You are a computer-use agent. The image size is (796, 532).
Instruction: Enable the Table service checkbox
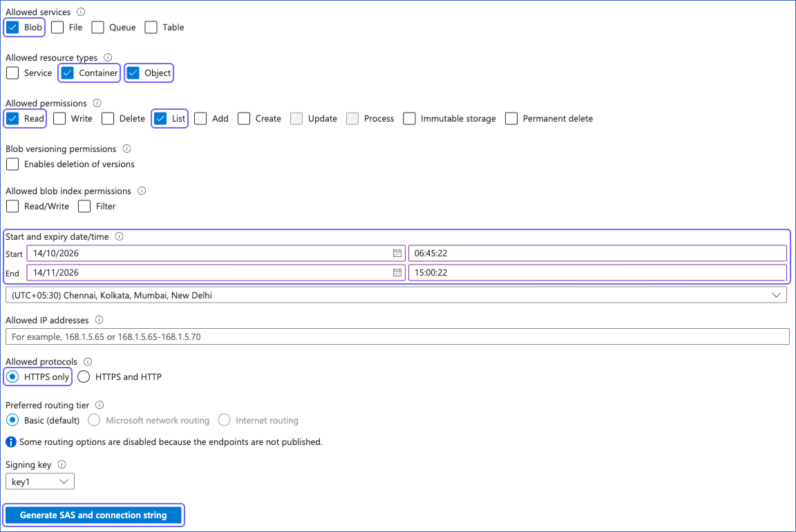(151, 28)
